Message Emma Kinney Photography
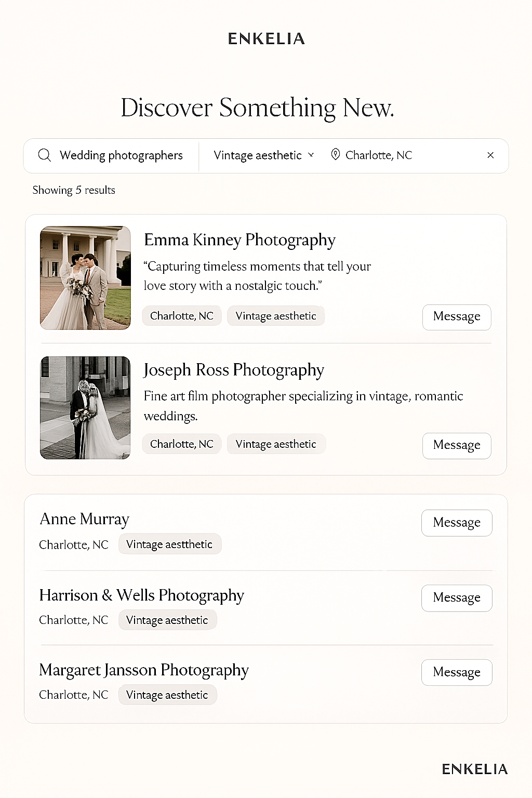532x798 pixels. (x=457, y=317)
